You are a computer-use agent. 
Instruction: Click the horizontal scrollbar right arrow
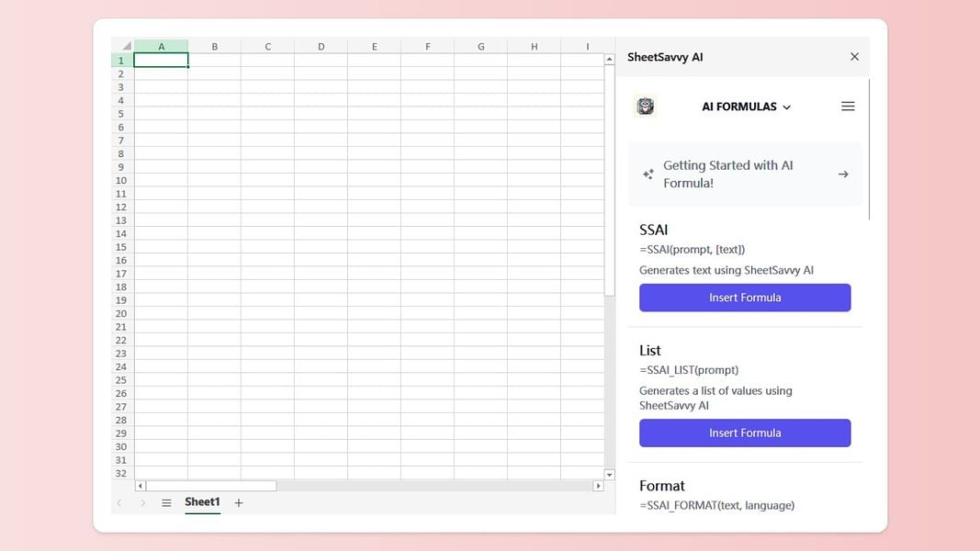[598, 486]
